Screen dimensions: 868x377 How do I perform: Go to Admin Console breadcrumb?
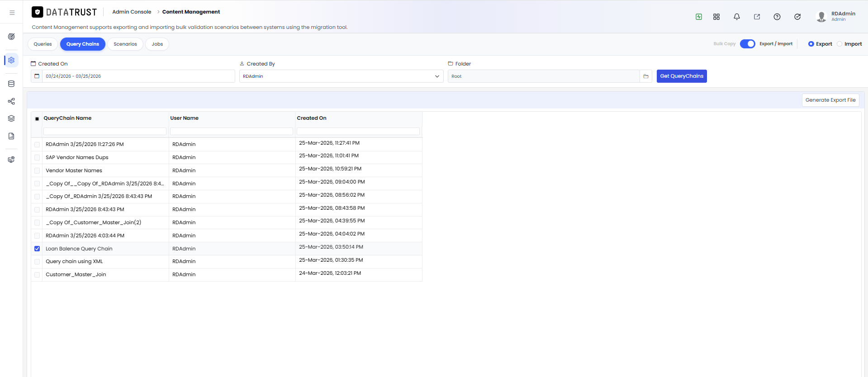pos(132,12)
